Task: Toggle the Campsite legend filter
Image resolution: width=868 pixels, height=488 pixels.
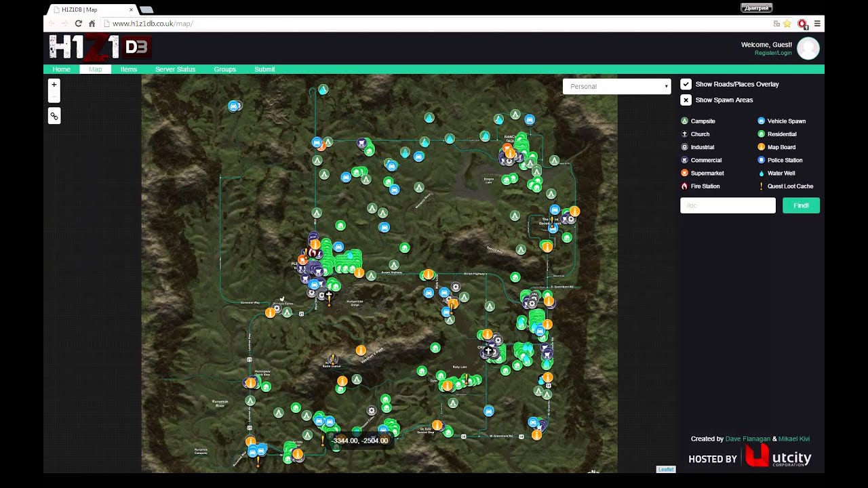Action: pyautogui.click(x=698, y=121)
